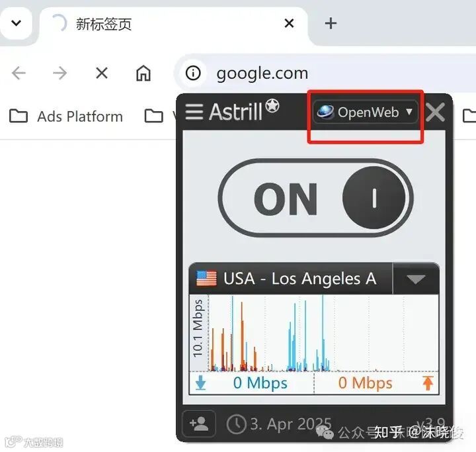Click the USA flag icon
The image size is (476, 452).
point(206,279)
